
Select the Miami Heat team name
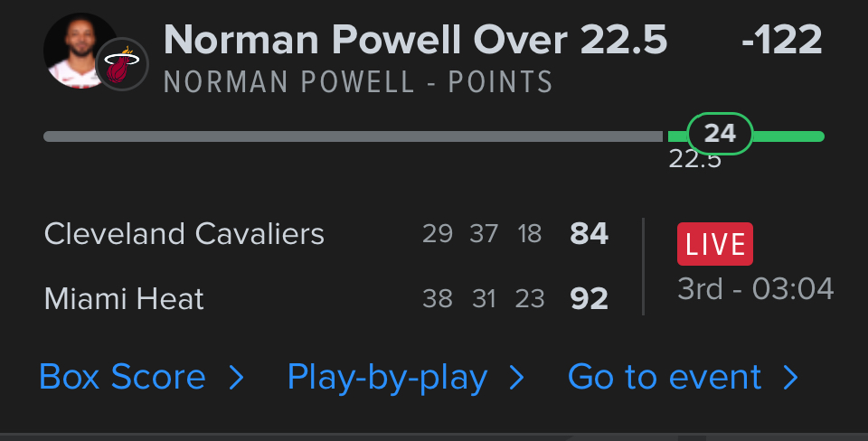(124, 298)
